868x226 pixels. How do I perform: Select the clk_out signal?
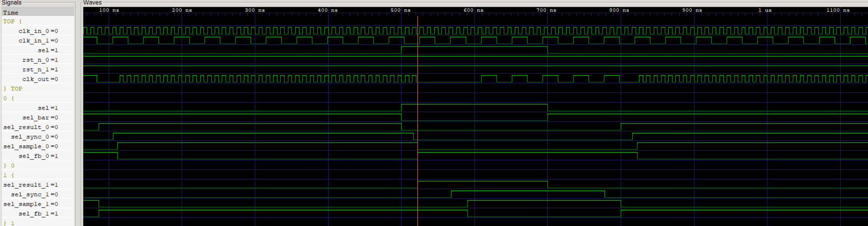coord(40,79)
